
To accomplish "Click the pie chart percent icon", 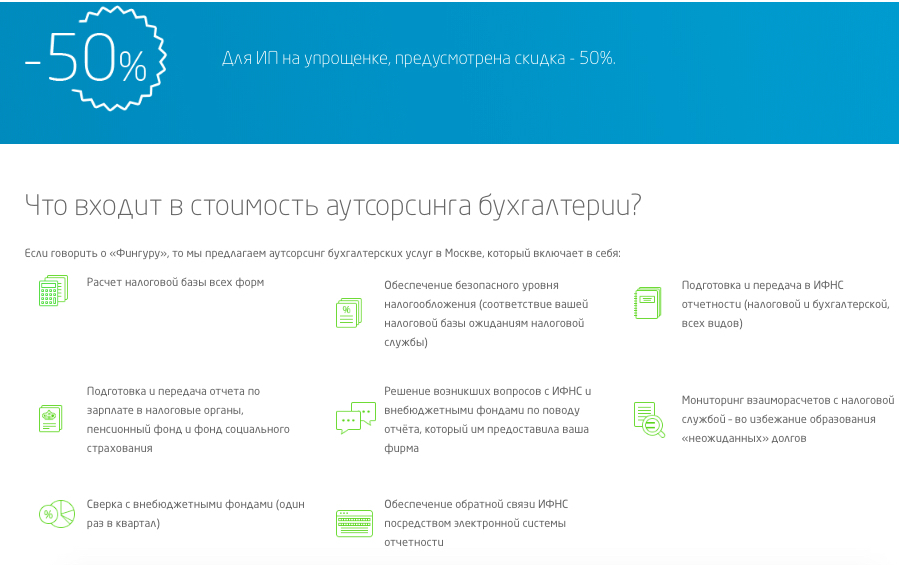I will point(56,514).
